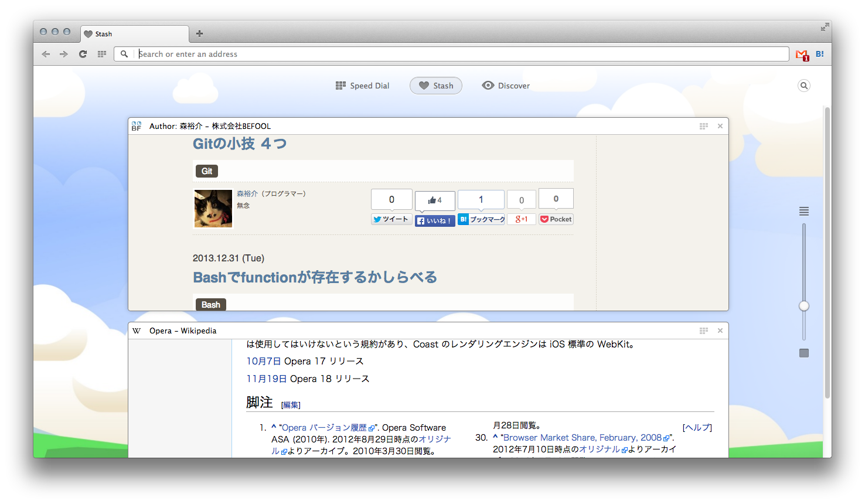Open the Gmail extension icon

click(x=802, y=55)
